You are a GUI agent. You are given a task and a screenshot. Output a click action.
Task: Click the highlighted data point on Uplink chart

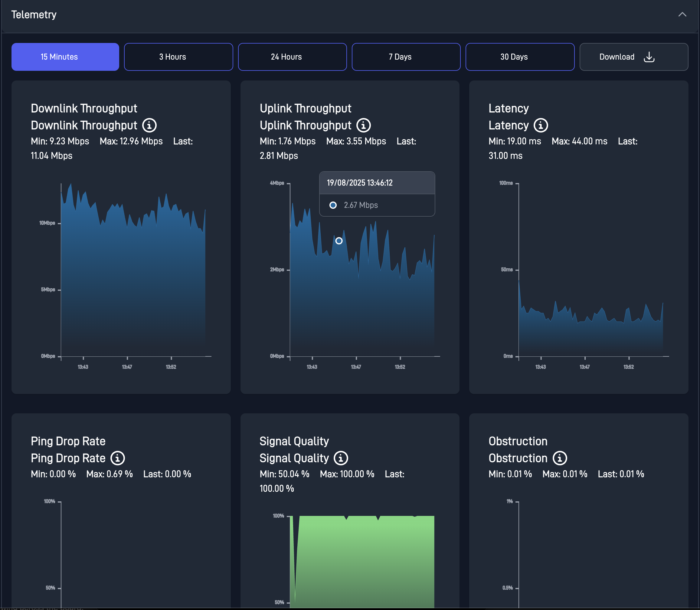(339, 241)
